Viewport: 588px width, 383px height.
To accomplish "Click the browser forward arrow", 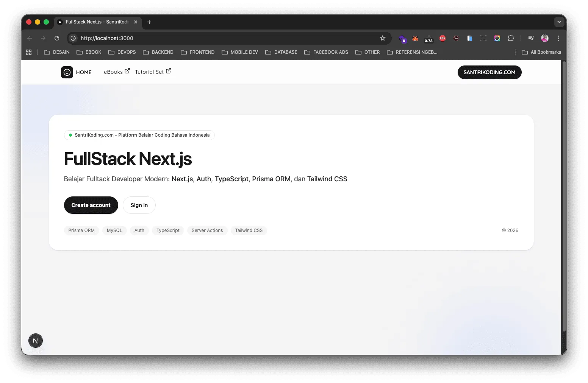I will [43, 38].
